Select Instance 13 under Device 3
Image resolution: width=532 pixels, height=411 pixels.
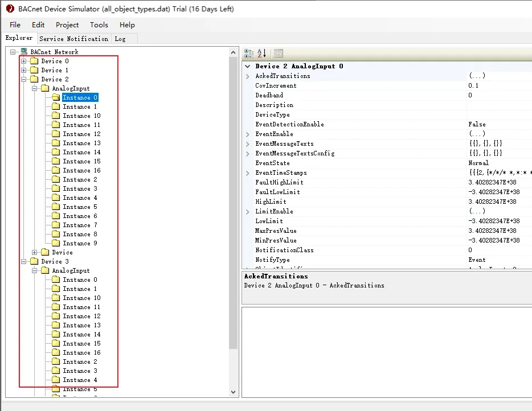point(82,325)
